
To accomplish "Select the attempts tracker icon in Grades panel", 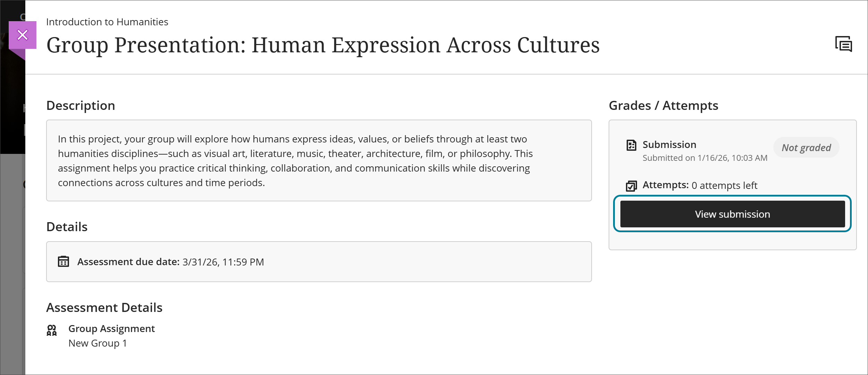I will 631,185.
